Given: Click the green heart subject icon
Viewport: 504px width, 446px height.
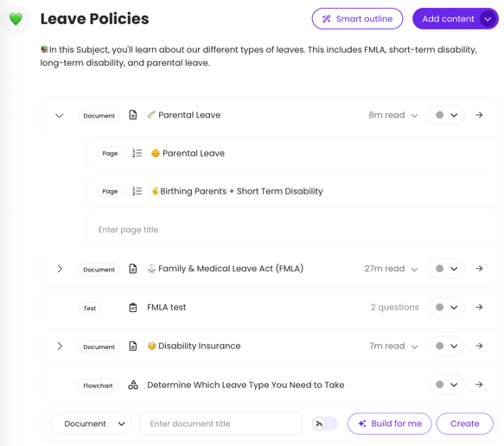Looking at the screenshot, I should tap(16, 19).
